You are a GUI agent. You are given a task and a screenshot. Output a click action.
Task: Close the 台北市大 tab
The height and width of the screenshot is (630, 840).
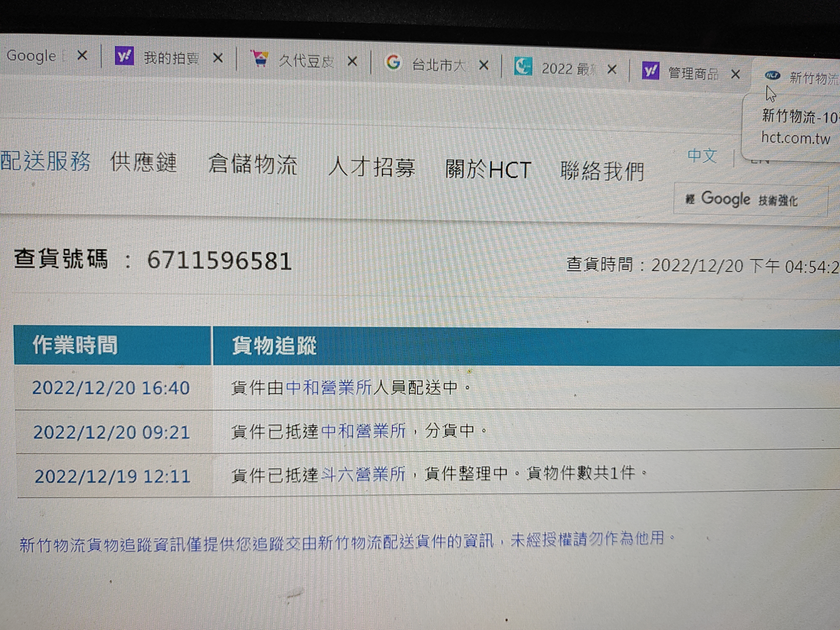coord(483,66)
